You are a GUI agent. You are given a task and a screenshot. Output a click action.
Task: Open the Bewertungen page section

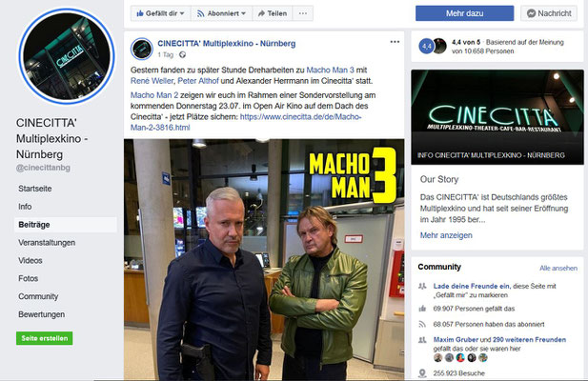(41, 314)
